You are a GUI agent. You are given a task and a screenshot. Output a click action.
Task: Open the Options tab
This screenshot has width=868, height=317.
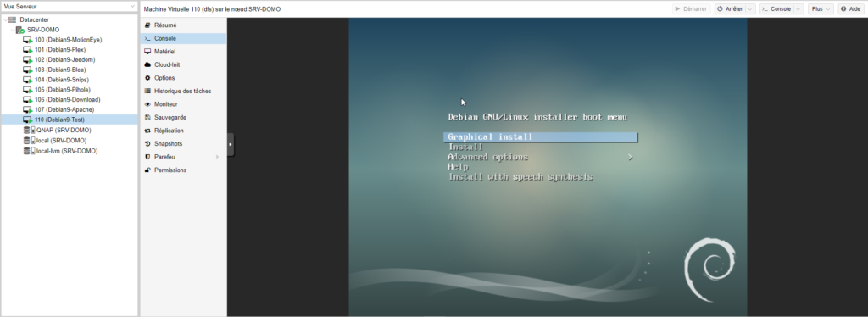click(183, 78)
